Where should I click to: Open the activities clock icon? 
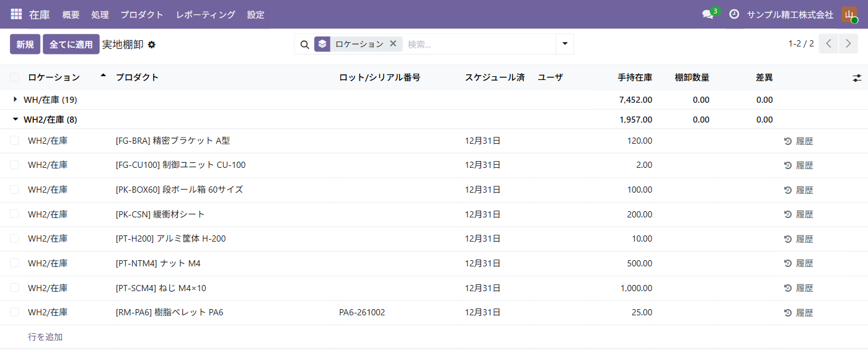[x=734, y=14]
